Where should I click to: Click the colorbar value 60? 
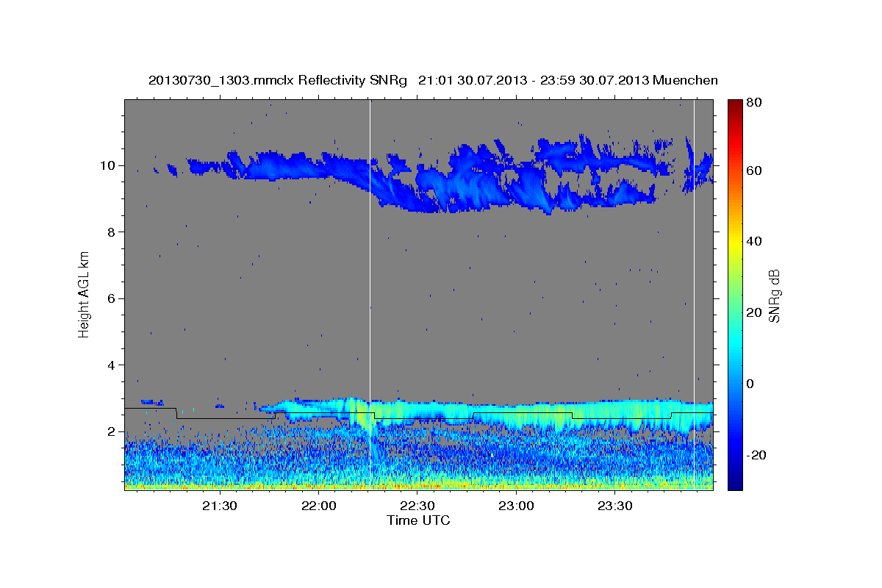(x=756, y=171)
